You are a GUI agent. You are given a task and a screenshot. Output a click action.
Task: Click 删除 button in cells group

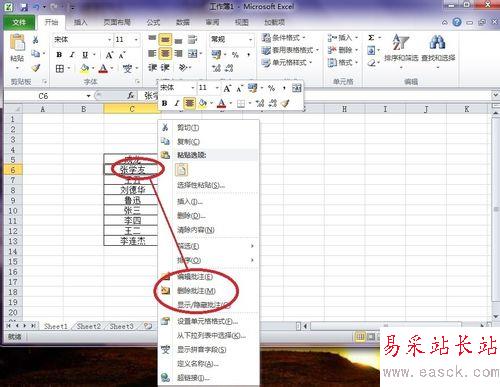tap(342, 50)
